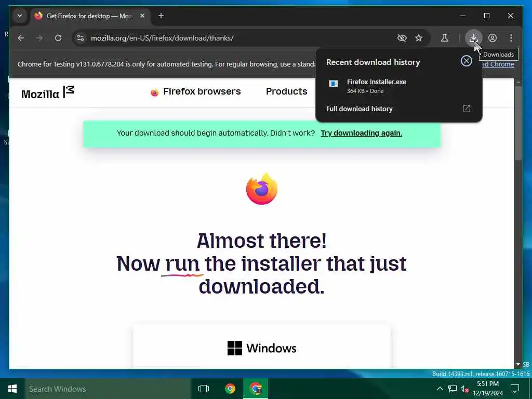532x399 pixels.
Task: Close the Get Firefox for desktop tab
Action: 142,16
